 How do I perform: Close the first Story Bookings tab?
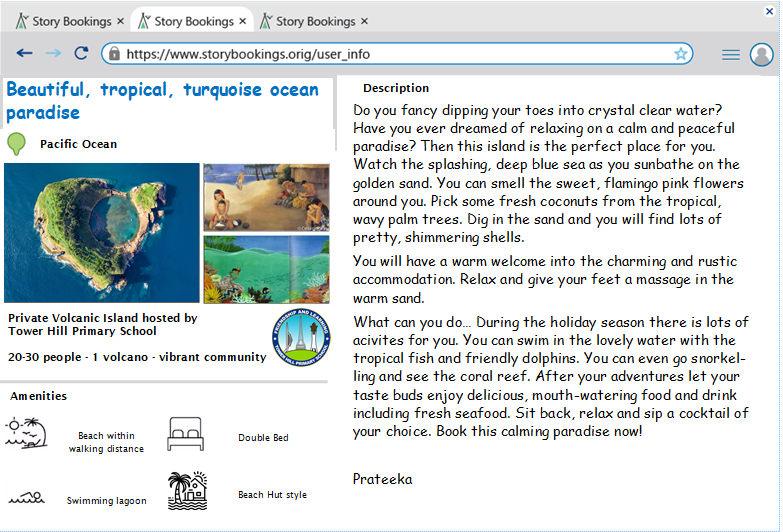120,21
